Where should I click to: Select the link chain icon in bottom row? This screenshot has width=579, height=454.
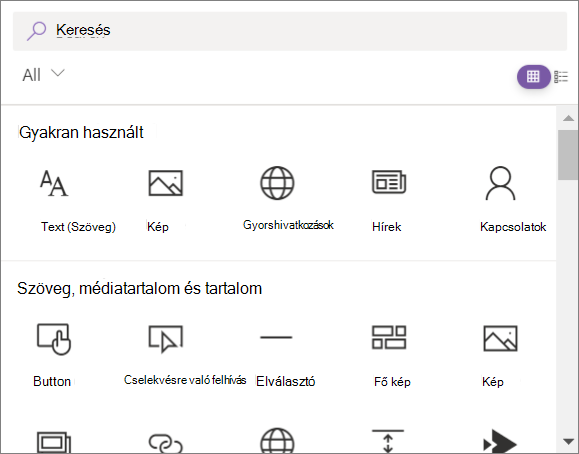[165, 443]
